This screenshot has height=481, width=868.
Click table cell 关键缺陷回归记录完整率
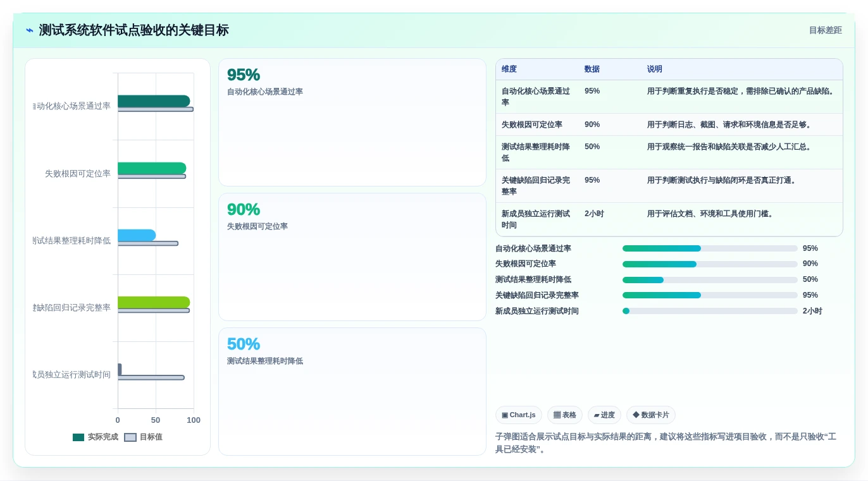[536, 186]
